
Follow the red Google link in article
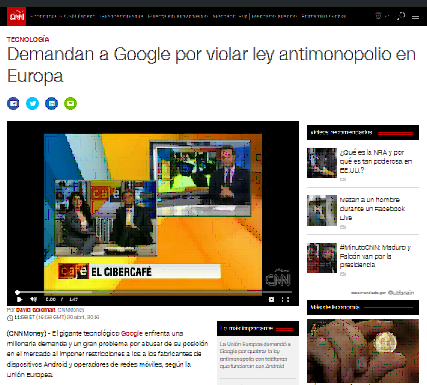[x=132, y=333]
